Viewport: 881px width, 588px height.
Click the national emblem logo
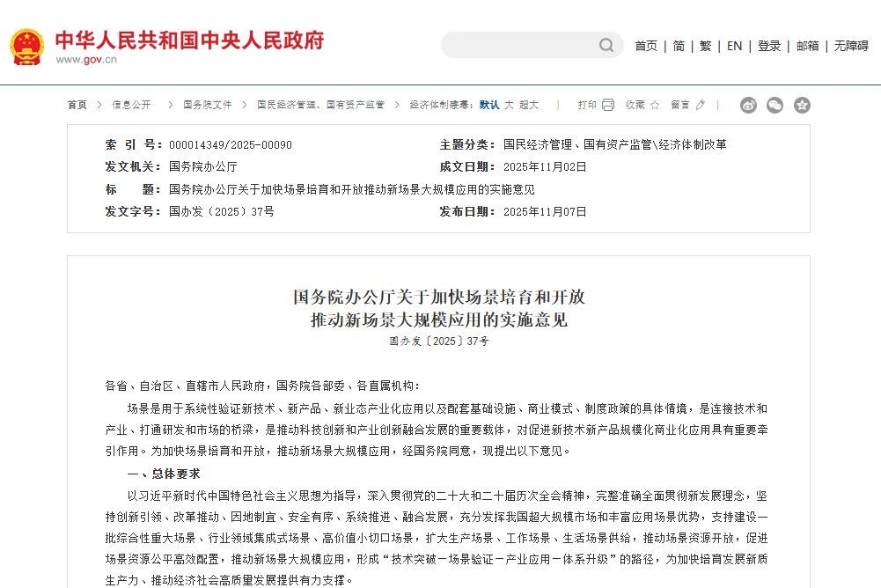click(x=26, y=46)
